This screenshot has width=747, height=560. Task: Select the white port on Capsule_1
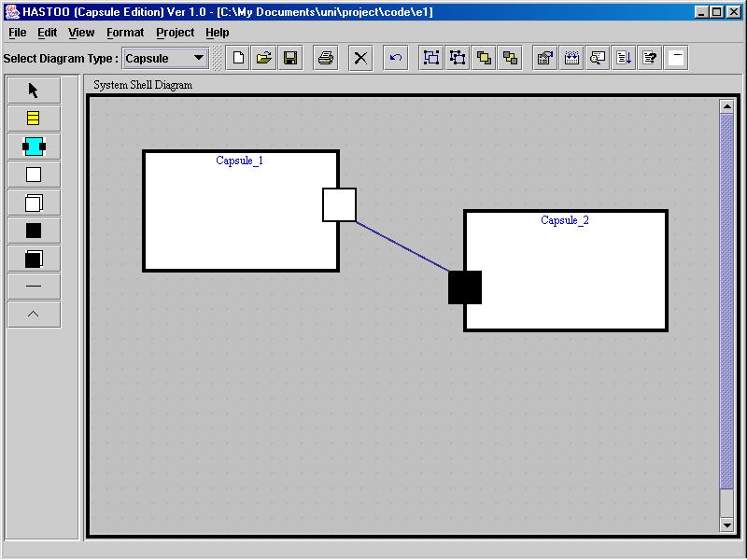pyautogui.click(x=339, y=204)
